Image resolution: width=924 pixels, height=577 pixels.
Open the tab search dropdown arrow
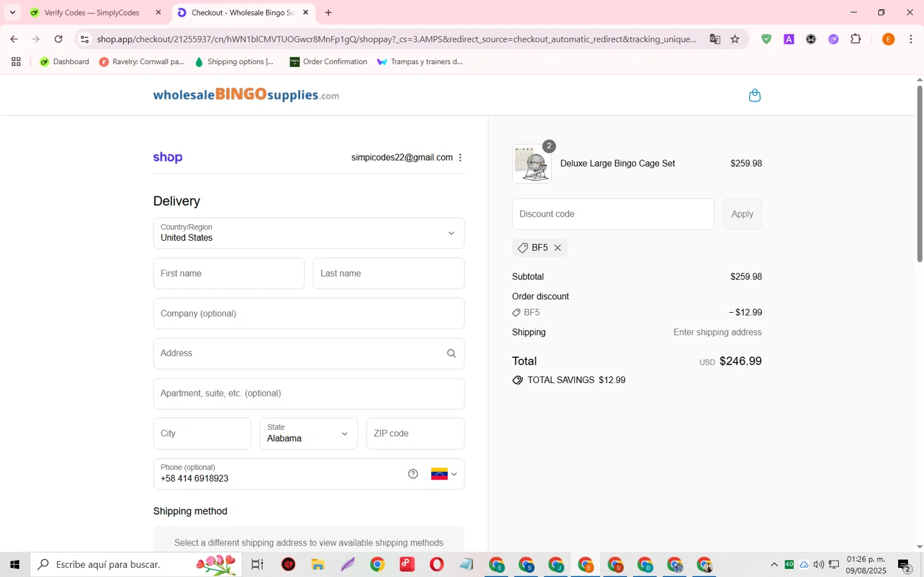coord(12,12)
